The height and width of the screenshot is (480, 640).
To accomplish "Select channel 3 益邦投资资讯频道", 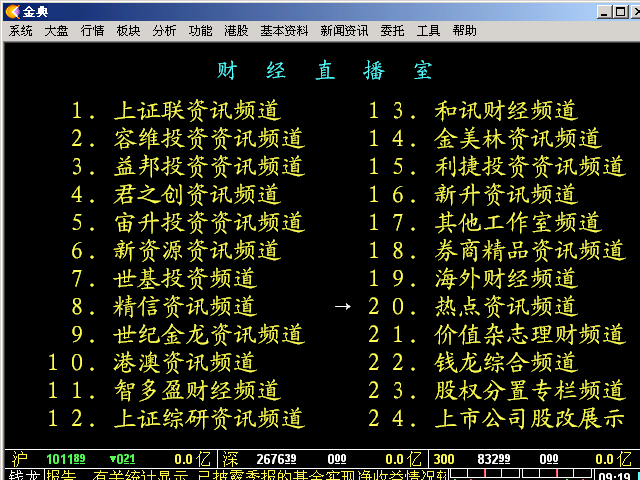I will (188, 166).
